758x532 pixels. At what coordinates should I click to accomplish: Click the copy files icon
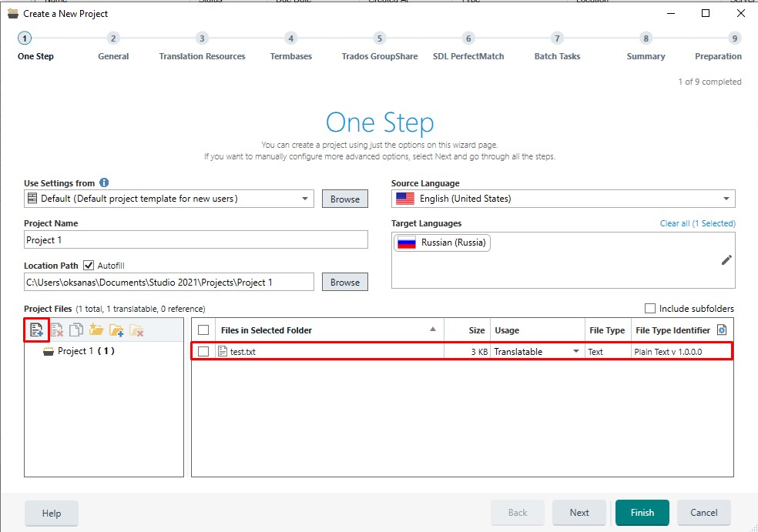point(76,330)
